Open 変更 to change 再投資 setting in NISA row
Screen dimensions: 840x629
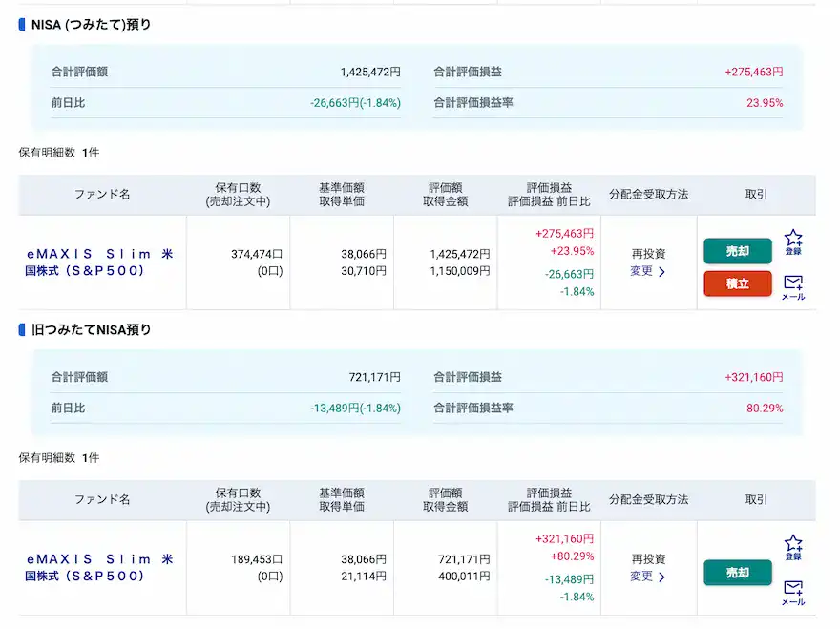(x=641, y=271)
